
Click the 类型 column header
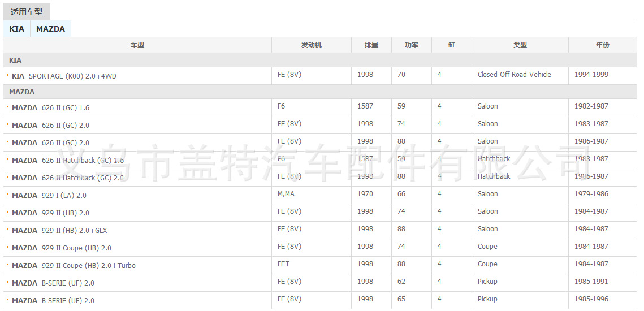pyautogui.click(x=520, y=45)
